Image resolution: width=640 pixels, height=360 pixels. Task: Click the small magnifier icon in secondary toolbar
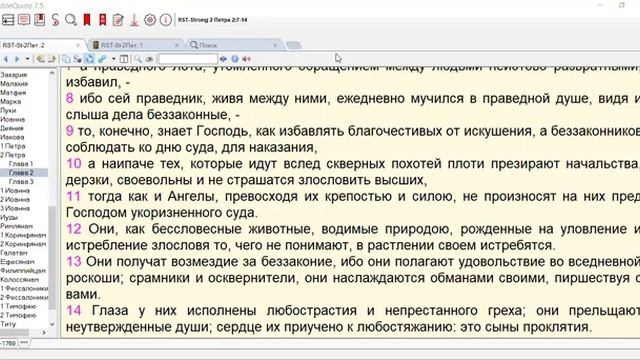[x=138, y=59]
